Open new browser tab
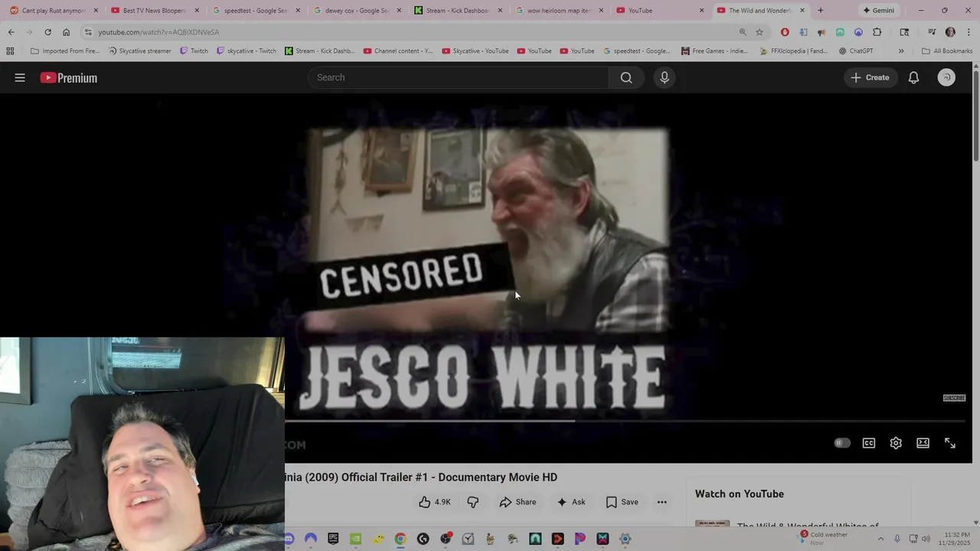The height and width of the screenshot is (551, 980). click(x=821, y=11)
